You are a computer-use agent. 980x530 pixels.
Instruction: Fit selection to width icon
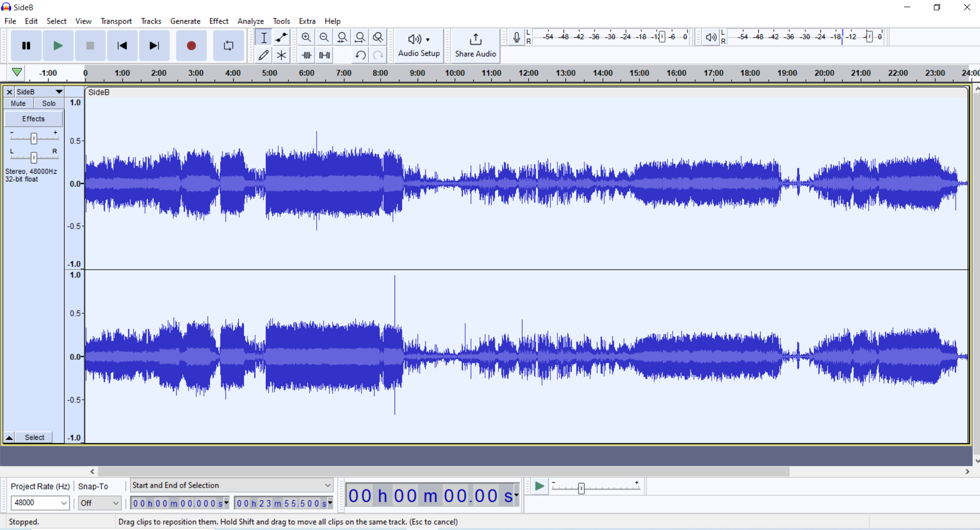click(342, 37)
